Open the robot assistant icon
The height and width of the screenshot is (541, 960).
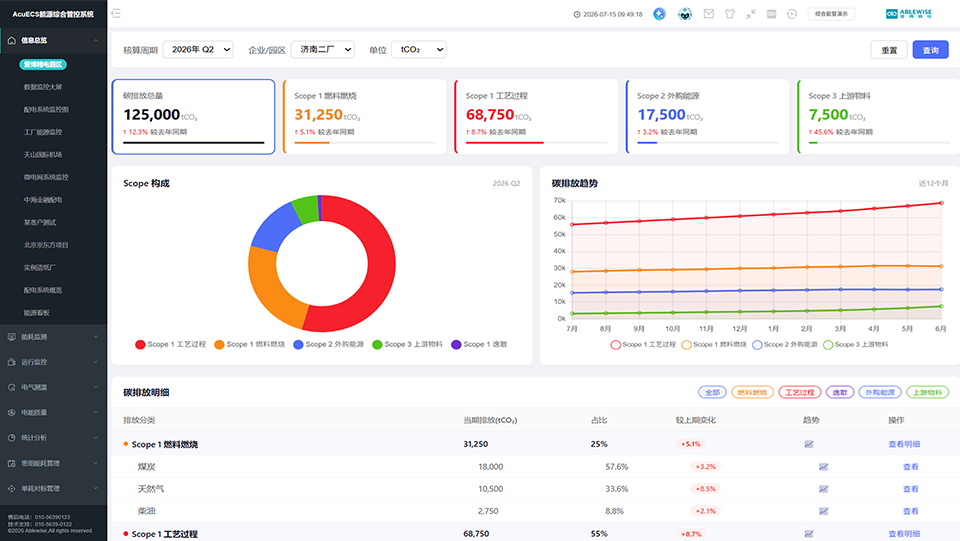click(685, 13)
